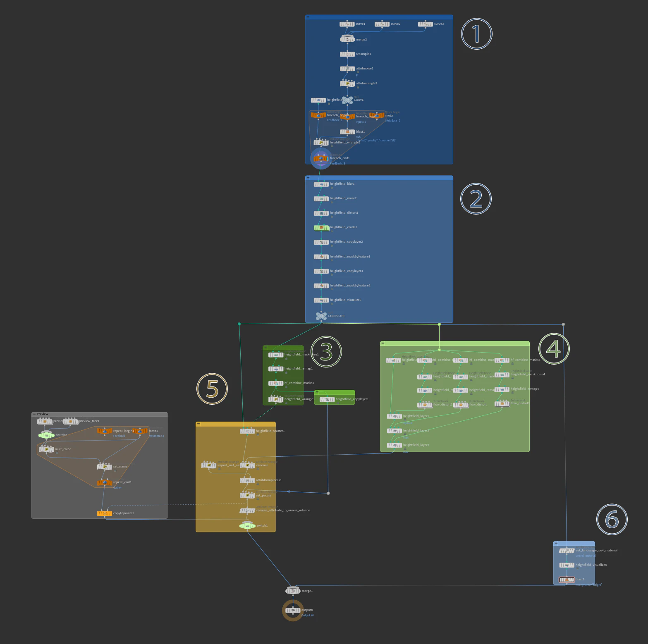Click the merge2 node
The height and width of the screenshot is (644, 648).
click(347, 40)
